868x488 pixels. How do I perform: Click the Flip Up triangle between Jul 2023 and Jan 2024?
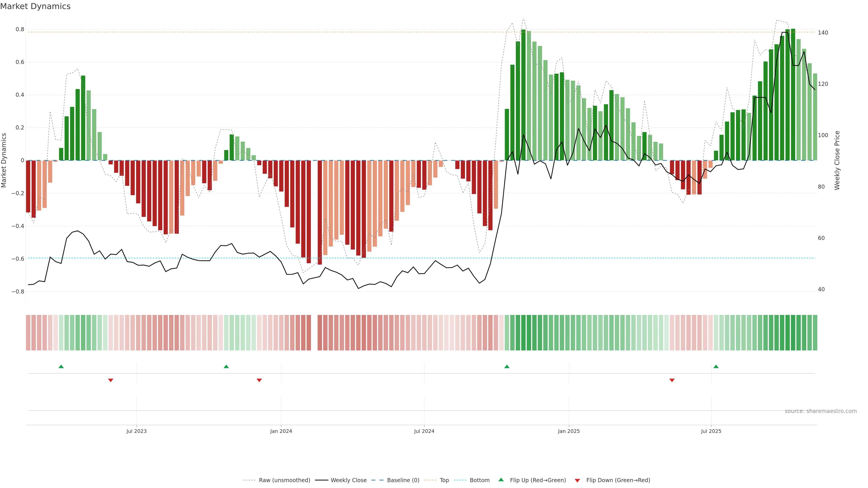tap(226, 366)
